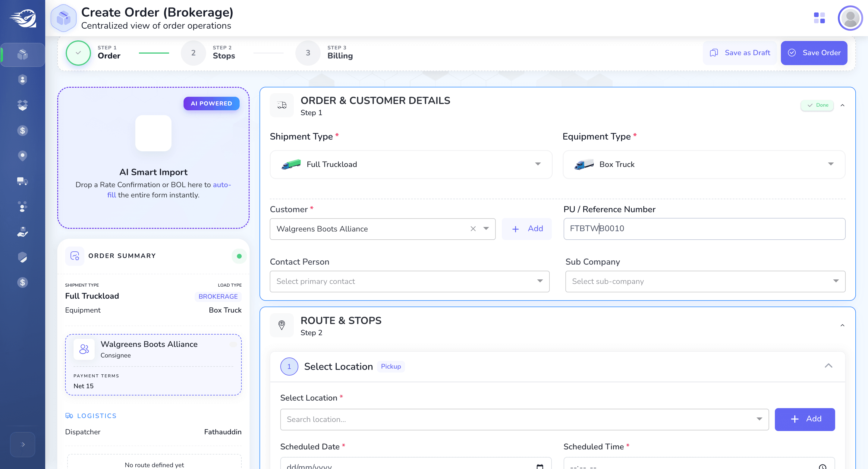Collapse the Select Location Pickup panel
The width and height of the screenshot is (868, 469).
point(828,366)
